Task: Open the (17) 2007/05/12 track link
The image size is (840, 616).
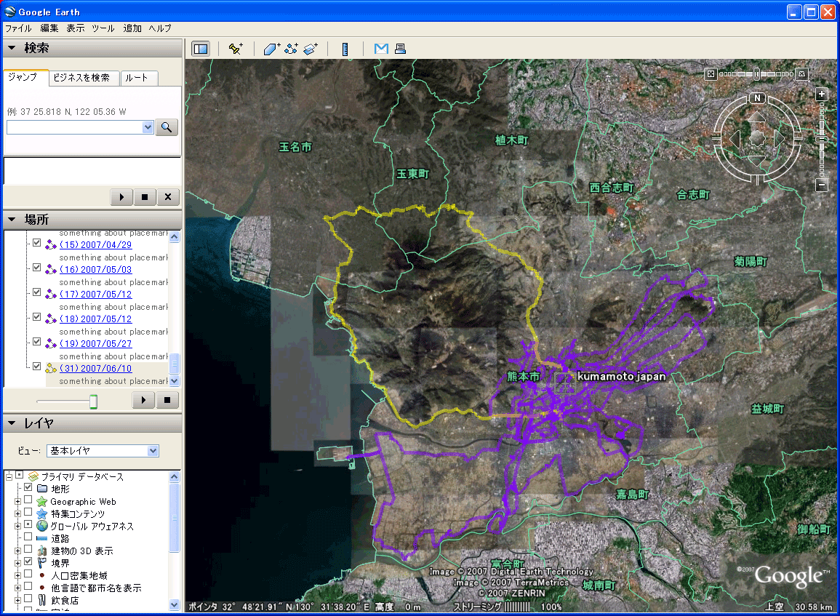Action: 95,294
